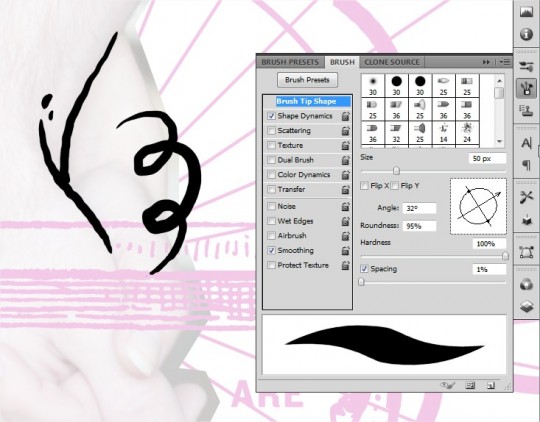Select the soft round 30 brush tip
Viewport: 540px width, 422px height.
coord(373,85)
